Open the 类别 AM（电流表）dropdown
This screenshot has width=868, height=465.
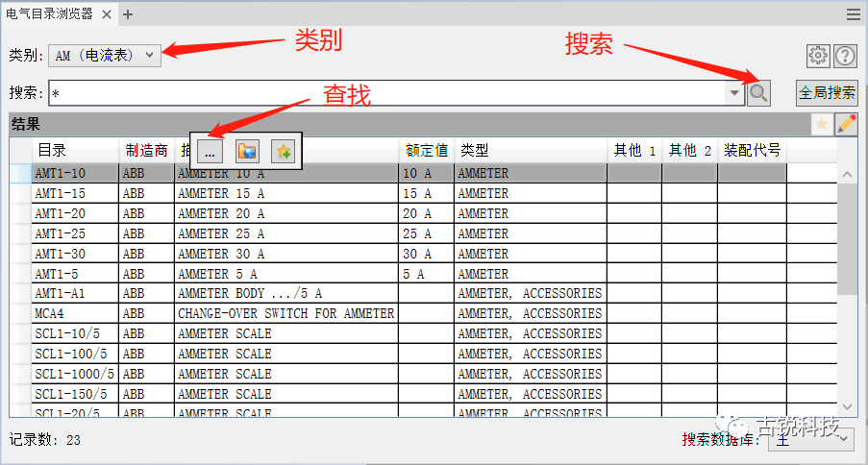point(105,56)
